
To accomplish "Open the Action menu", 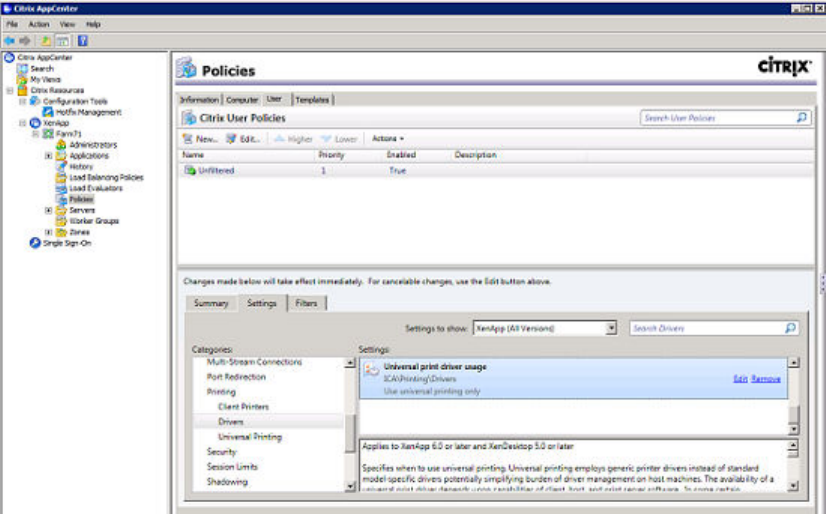I will pos(38,24).
